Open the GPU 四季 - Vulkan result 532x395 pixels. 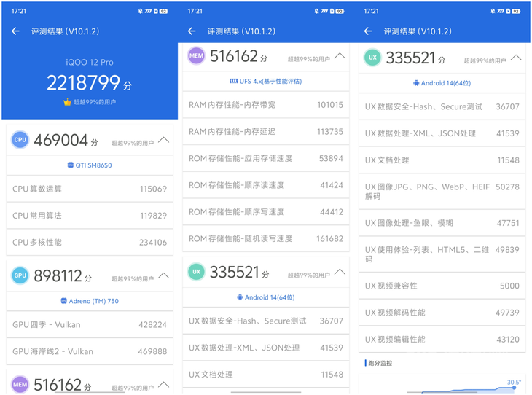click(89, 325)
